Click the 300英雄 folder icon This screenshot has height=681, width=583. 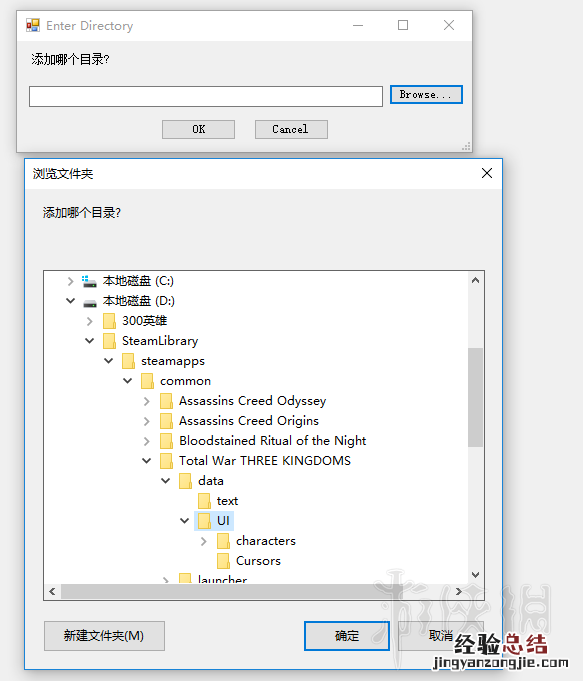[109, 321]
